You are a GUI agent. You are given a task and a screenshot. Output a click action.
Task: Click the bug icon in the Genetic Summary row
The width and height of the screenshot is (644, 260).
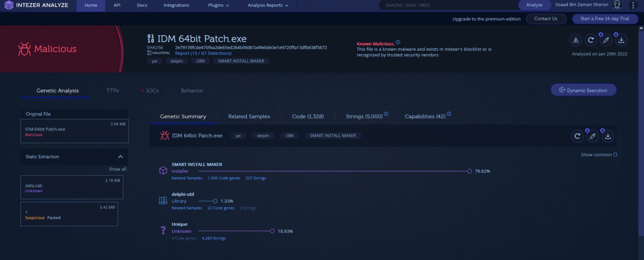(x=165, y=135)
